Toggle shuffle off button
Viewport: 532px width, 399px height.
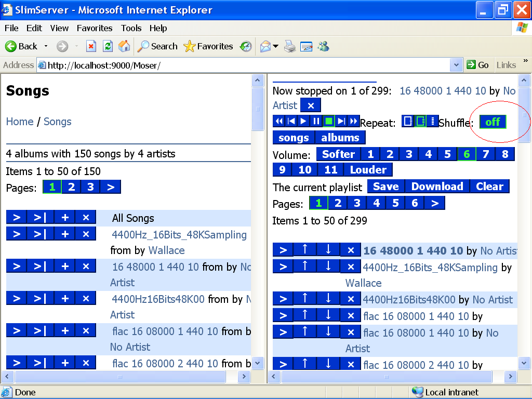coord(492,122)
